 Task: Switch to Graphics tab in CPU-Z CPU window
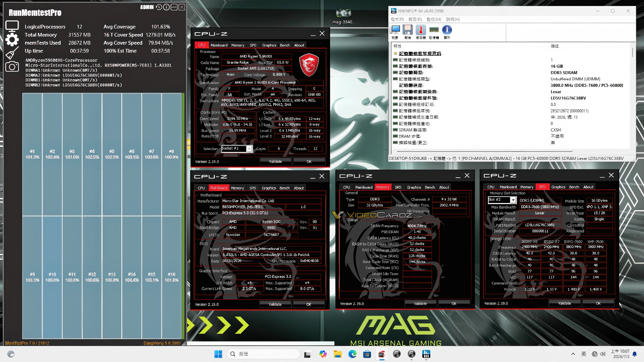269,45
